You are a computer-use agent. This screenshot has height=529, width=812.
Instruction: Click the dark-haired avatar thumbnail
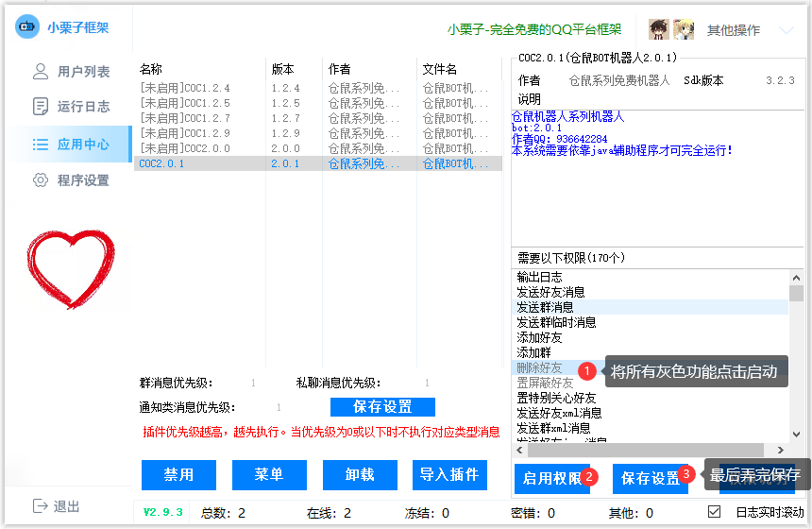[659, 29]
